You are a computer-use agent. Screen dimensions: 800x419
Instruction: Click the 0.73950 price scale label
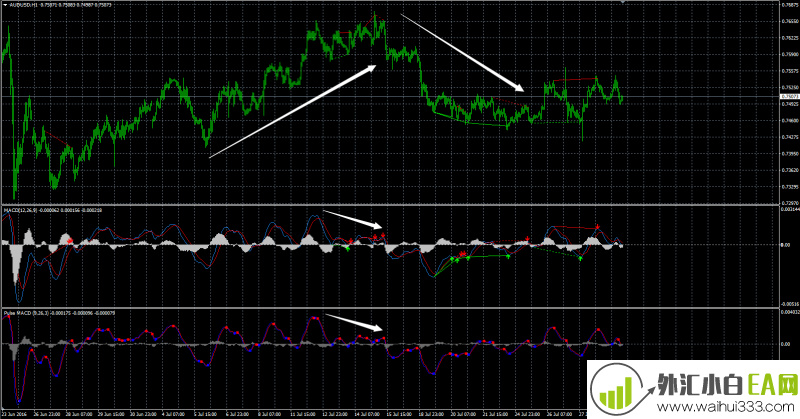[789, 154]
